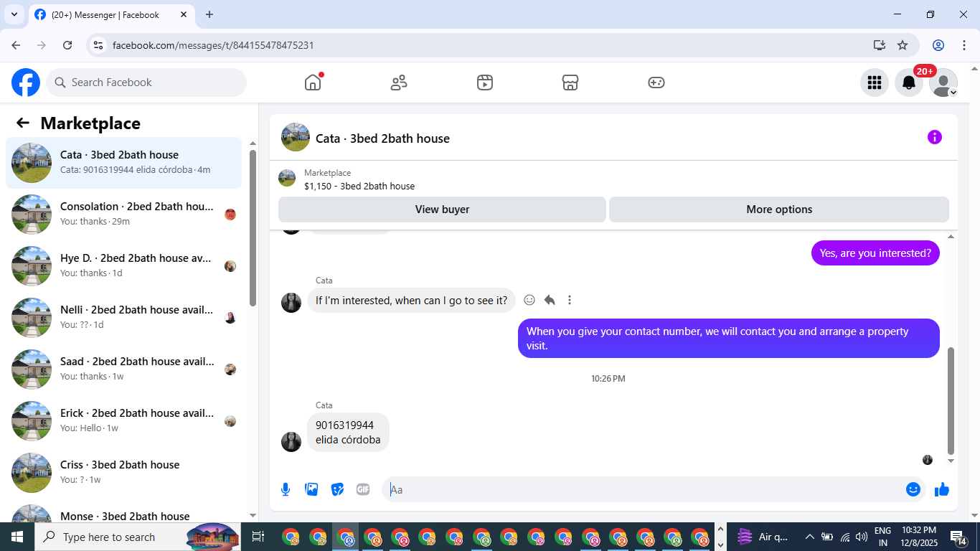Open conversation information purple icon

pyautogui.click(x=935, y=137)
